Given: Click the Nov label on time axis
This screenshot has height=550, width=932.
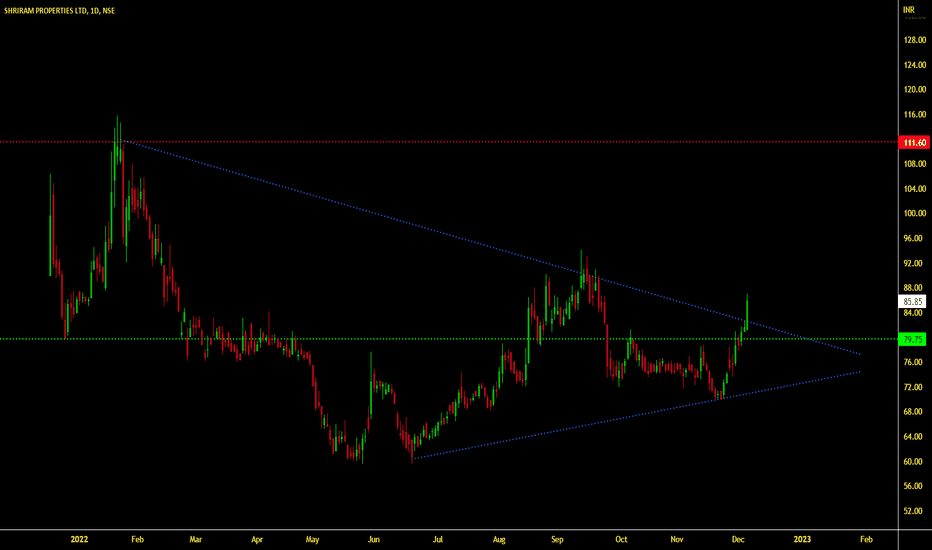Looking at the screenshot, I should coord(676,539).
